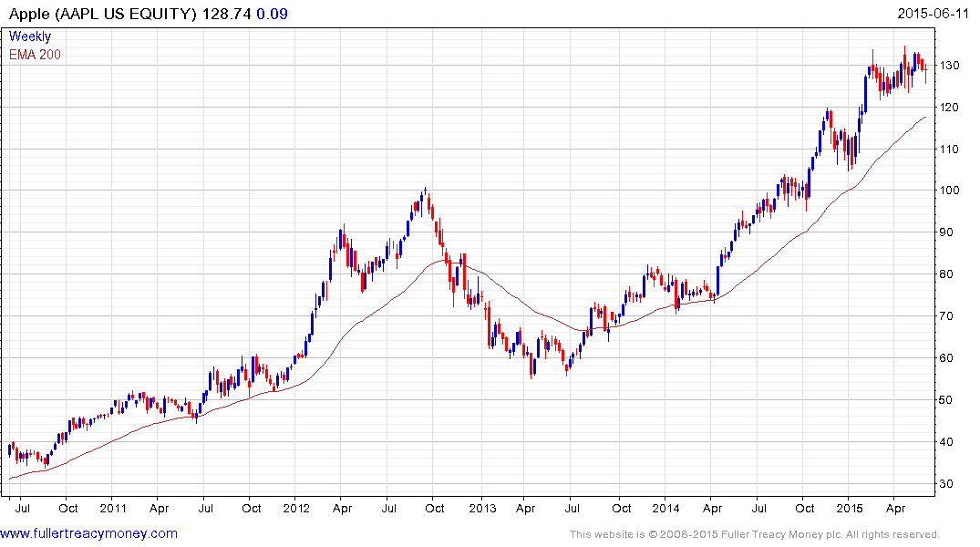Select the last price value 128.74
Viewport: 980px width, 547px height.
[226, 14]
